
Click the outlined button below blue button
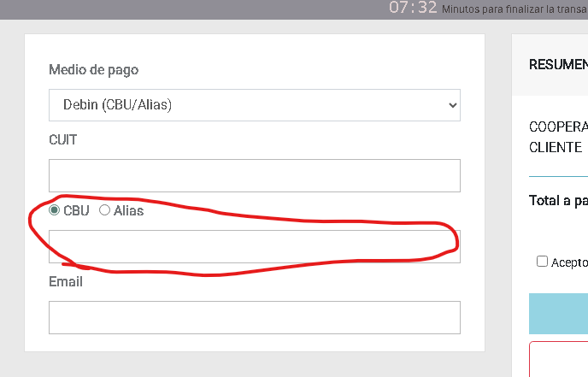pyautogui.click(x=559, y=359)
